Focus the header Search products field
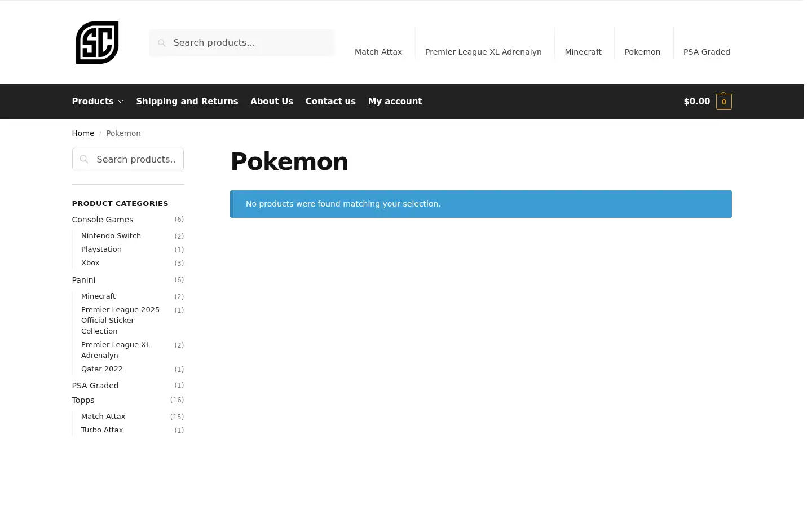 coord(241,43)
